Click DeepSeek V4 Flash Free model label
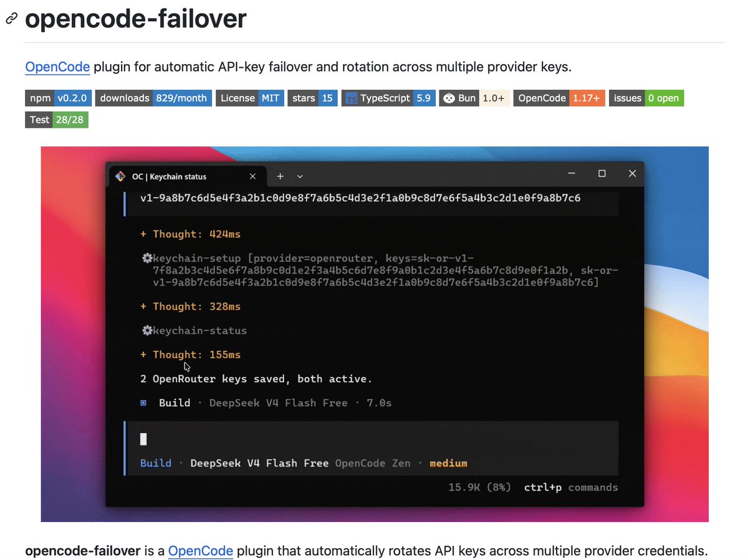Viewport: 748px width, 560px height. click(259, 463)
